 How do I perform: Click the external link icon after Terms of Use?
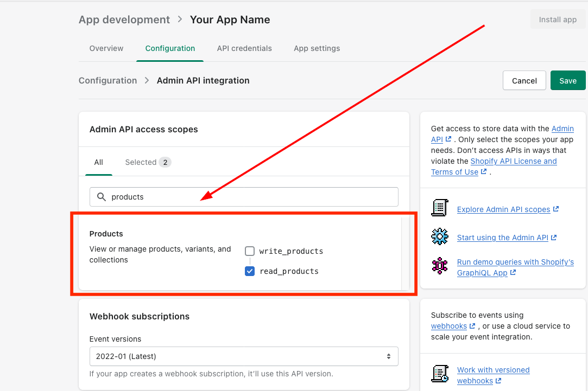484,172
